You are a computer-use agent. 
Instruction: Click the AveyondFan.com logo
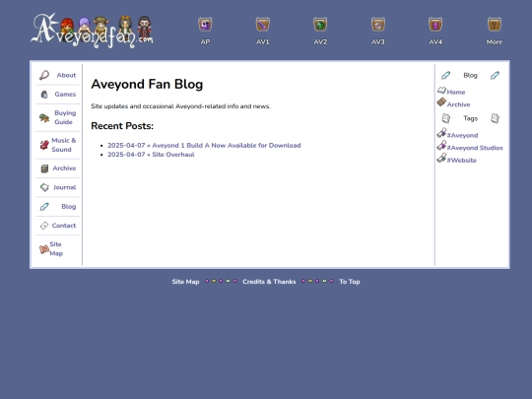92,31
